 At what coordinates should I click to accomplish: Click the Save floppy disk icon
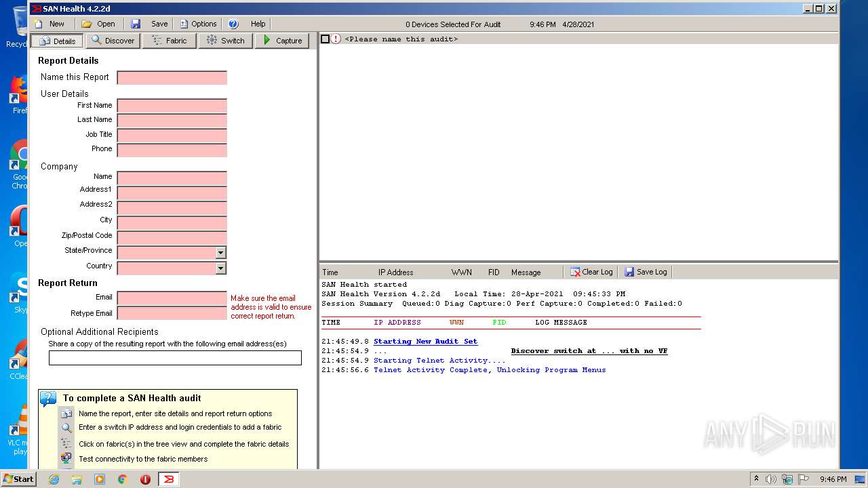click(x=136, y=24)
